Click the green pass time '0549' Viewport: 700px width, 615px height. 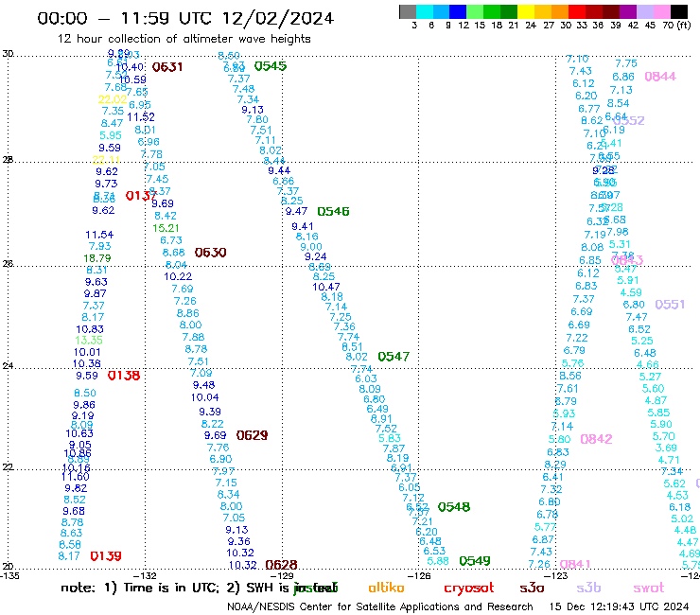tap(475, 561)
